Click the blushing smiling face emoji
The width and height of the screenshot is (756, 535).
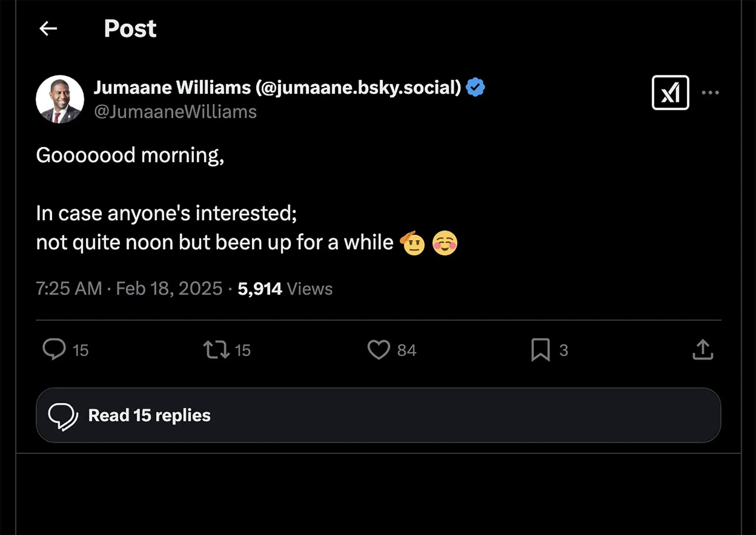point(445,243)
